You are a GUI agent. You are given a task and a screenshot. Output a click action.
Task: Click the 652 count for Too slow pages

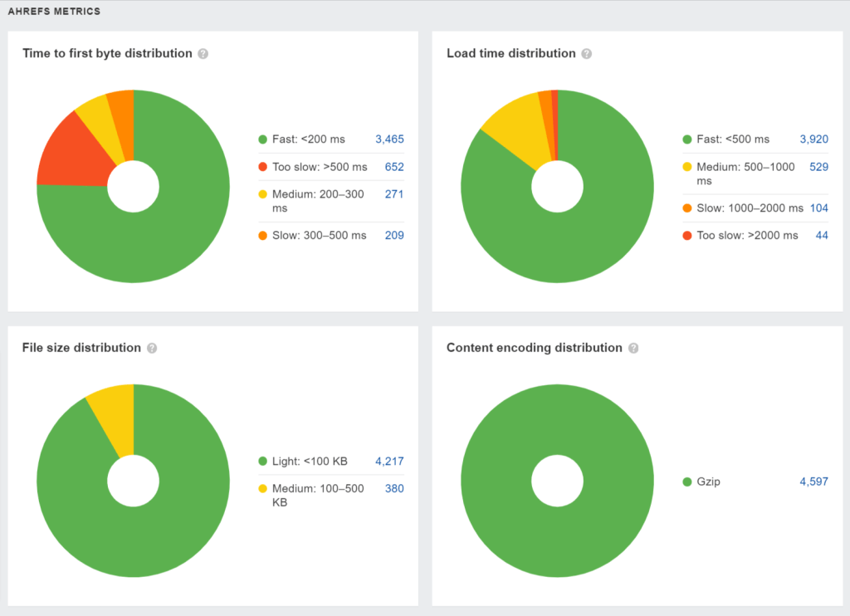[393, 166]
